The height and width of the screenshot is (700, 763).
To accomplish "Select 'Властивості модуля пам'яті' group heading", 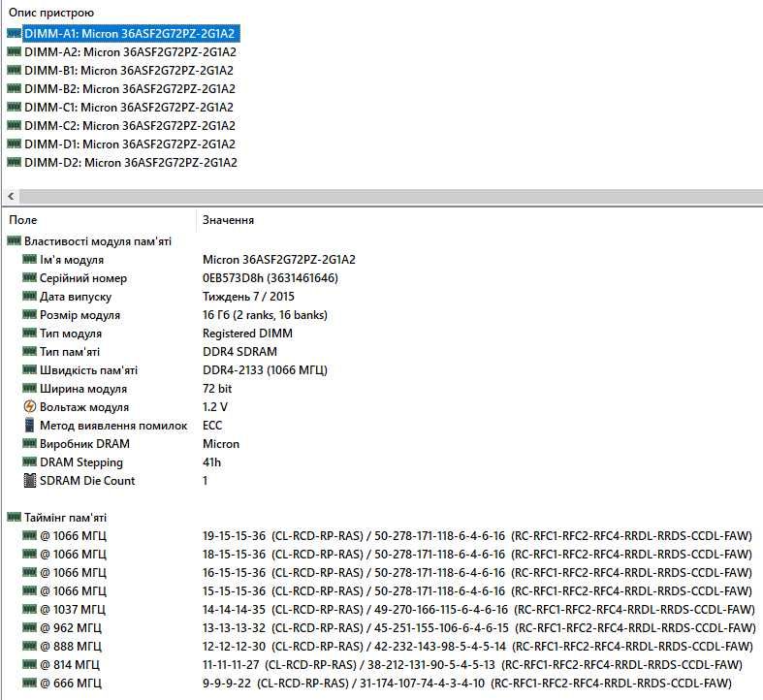I will coord(97,241).
